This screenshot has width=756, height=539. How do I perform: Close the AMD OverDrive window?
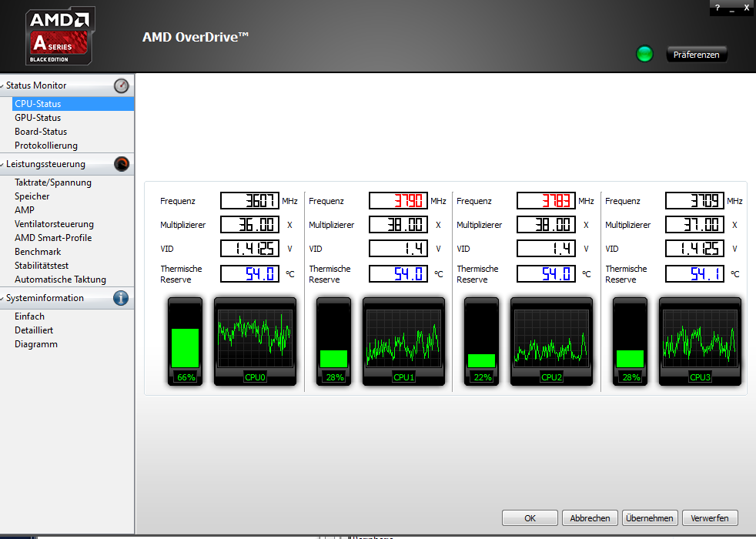[746, 8]
